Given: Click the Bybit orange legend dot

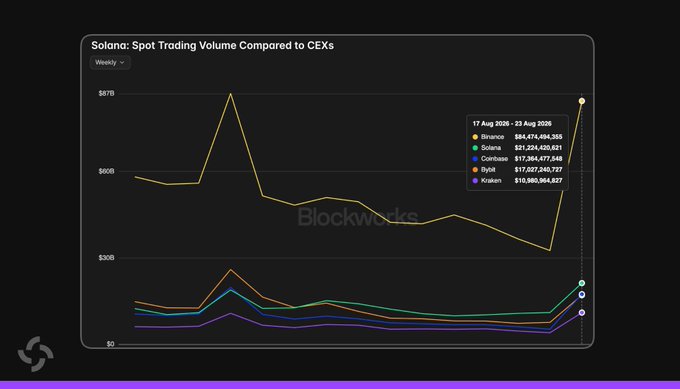Looking at the screenshot, I should [475, 170].
